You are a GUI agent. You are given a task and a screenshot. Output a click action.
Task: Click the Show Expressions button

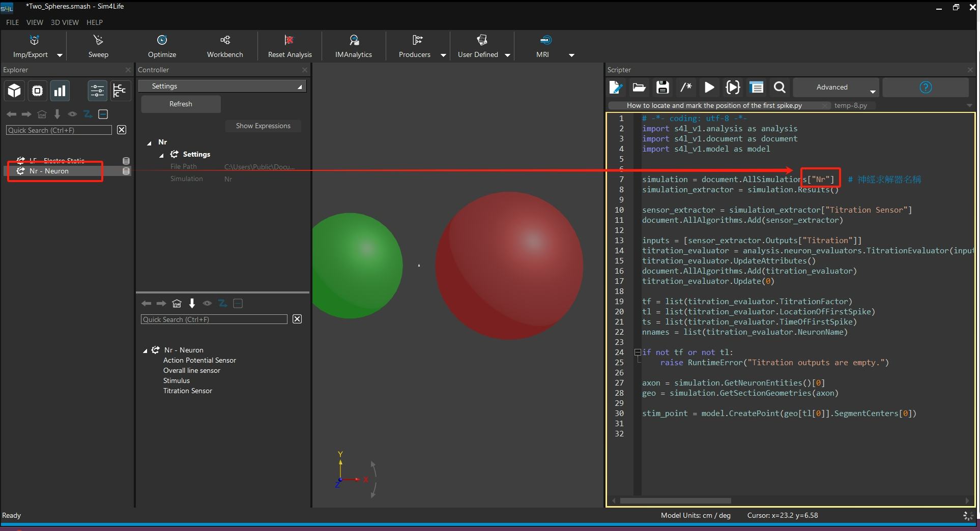click(x=263, y=126)
